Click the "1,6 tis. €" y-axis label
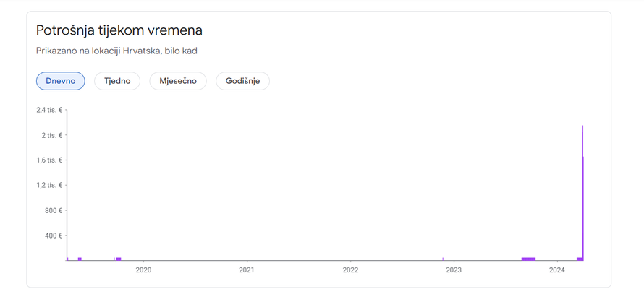Screen dimensions: 644x305 tap(49, 160)
